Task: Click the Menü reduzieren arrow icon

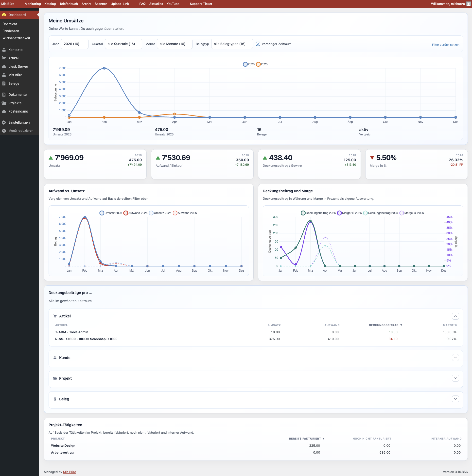Action: coord(4,131)
